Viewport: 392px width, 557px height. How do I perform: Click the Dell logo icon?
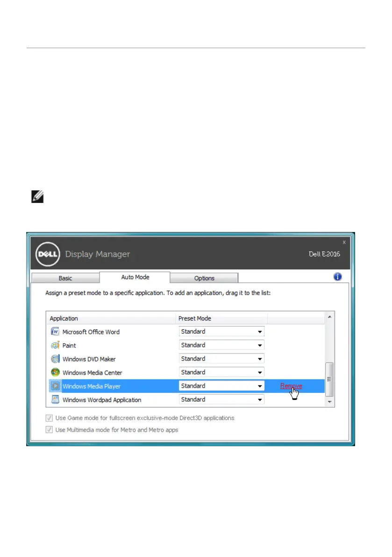(48, 254)
